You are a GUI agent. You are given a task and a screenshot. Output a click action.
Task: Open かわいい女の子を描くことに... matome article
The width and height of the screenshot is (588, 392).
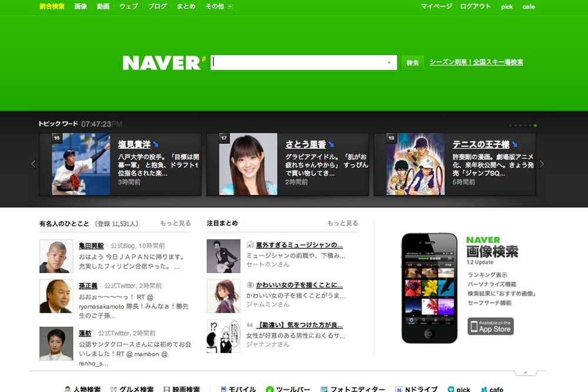pos(299,285)
